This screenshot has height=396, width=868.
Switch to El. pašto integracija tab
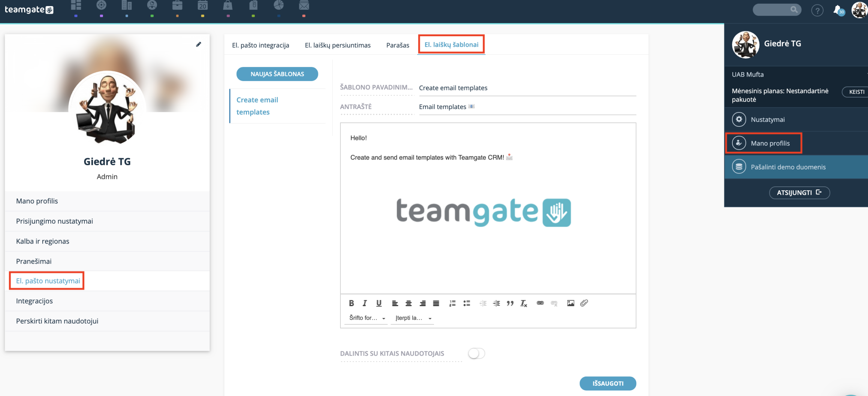260,45
